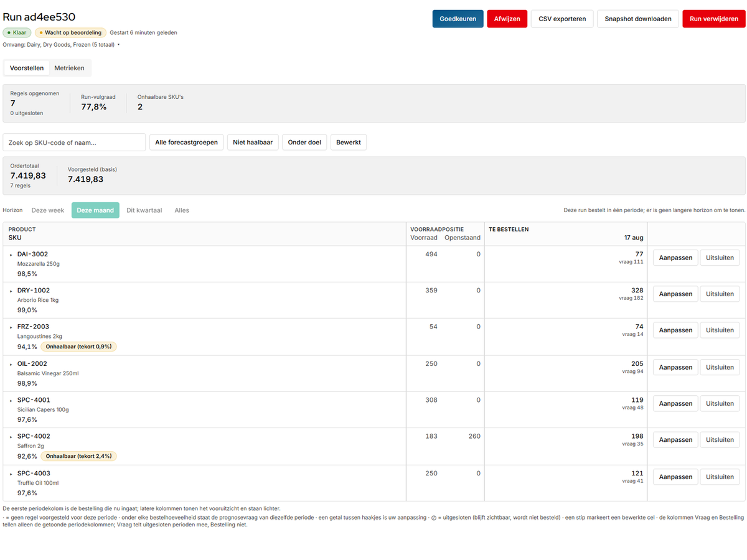Click Aanpassen for Mozzarella 250g
Screen dimensions: 747x560
coord(675,258)
